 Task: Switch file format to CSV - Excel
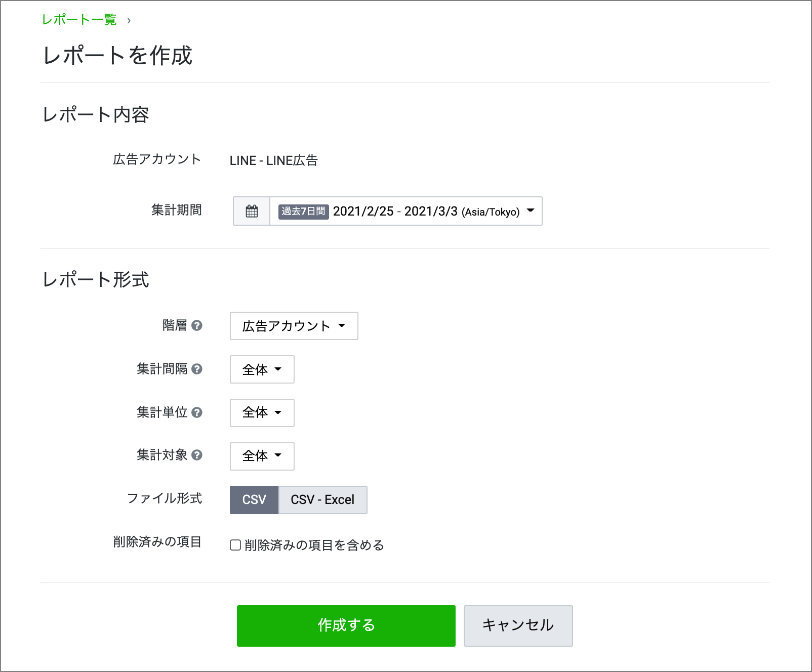(322, 499)
